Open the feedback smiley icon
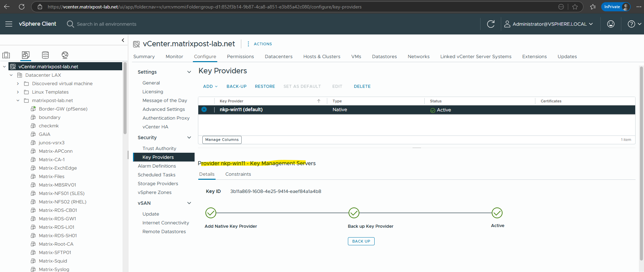644x272 pixels. pos(611,24)
